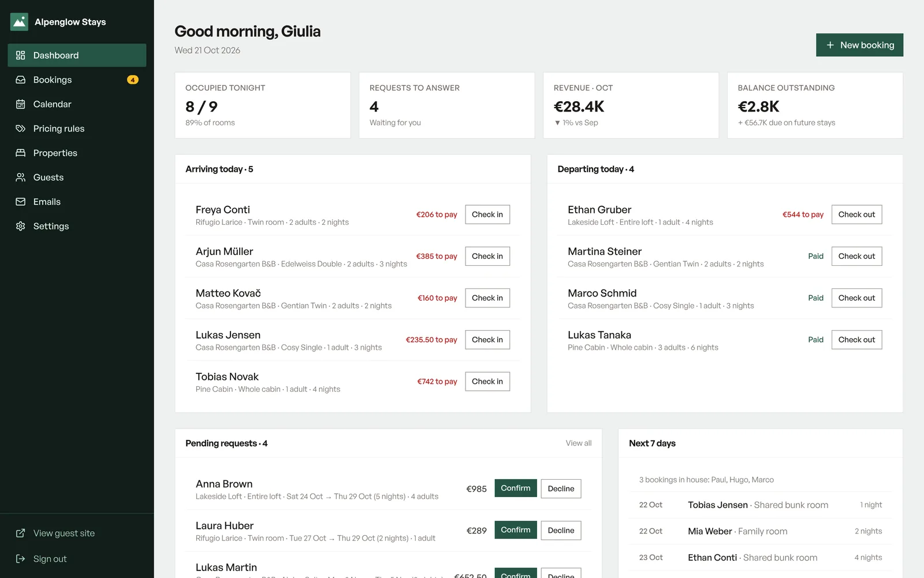Viewport: 924px width, 578px height.
Task: Select Tobias Jensen 22 Oct booking
Action: pyautogui.click(x=761, y=505)
